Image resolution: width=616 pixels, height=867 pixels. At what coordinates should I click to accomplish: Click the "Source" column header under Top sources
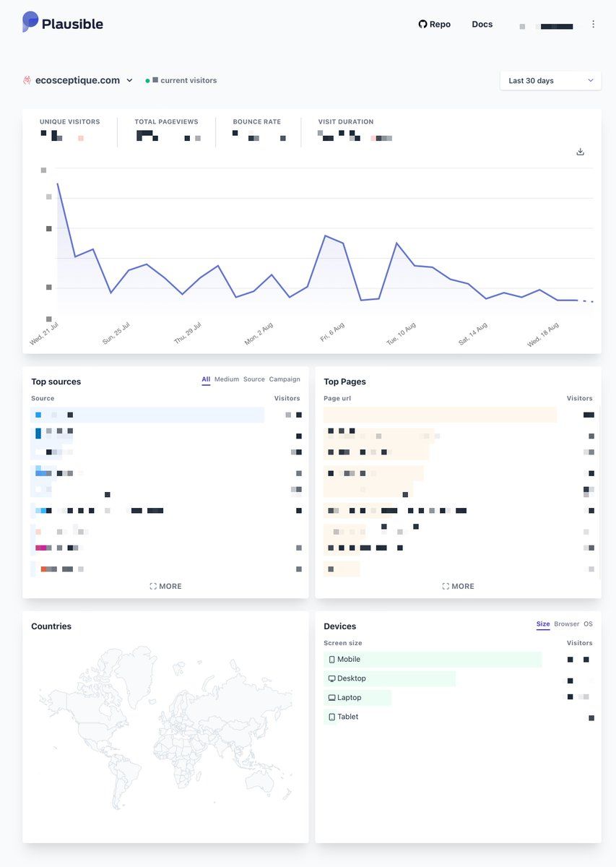(43, 398)
